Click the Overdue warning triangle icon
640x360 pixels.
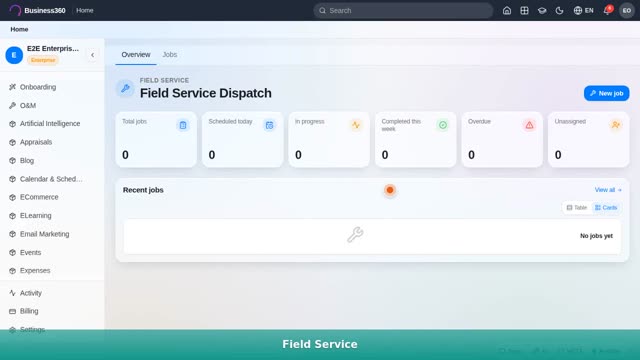529,125
